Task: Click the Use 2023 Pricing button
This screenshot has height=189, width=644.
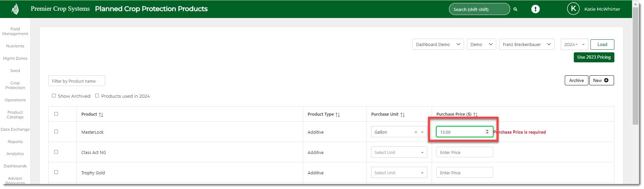Action: tap(594, 57)
